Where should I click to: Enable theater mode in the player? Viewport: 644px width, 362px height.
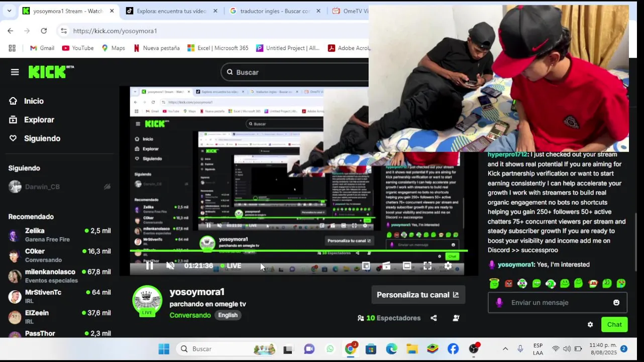coord(407,266)
